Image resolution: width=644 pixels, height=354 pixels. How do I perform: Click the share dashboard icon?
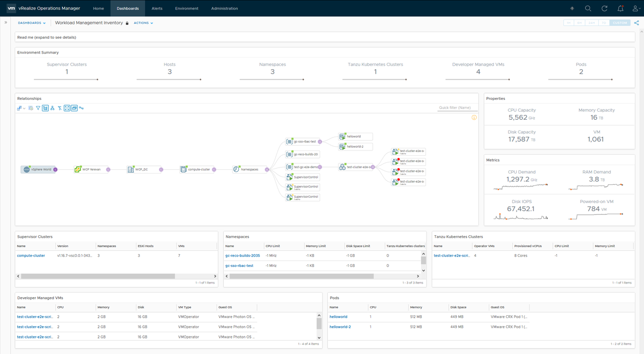636,23
